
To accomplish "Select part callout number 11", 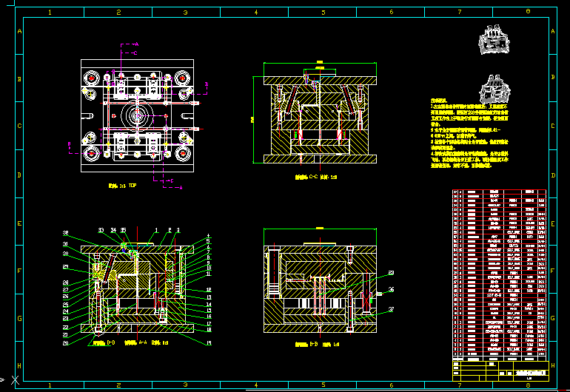I will point(209,274).
